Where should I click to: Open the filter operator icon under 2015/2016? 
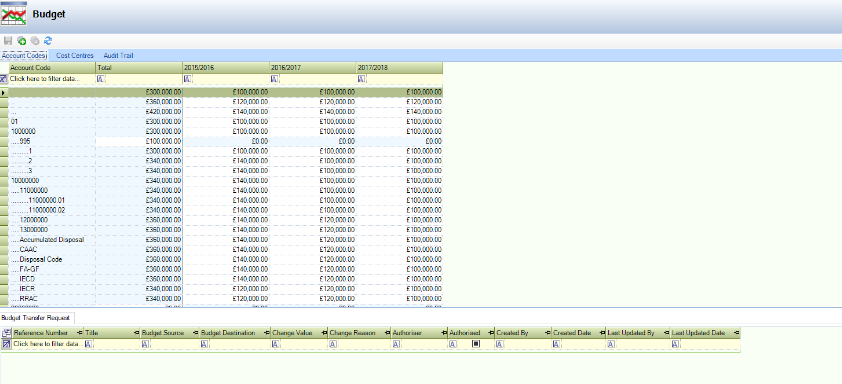188,78
